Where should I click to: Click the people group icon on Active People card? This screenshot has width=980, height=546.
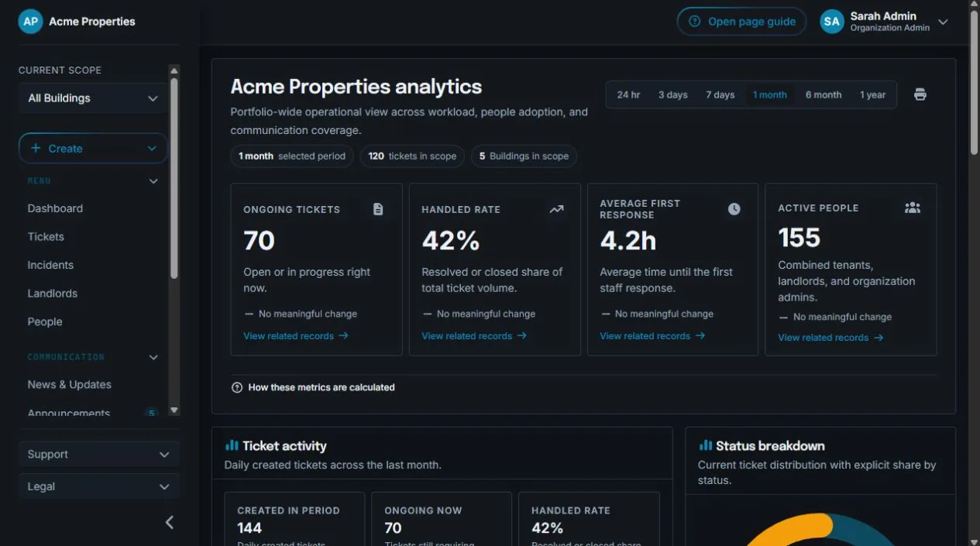[913, 208]
